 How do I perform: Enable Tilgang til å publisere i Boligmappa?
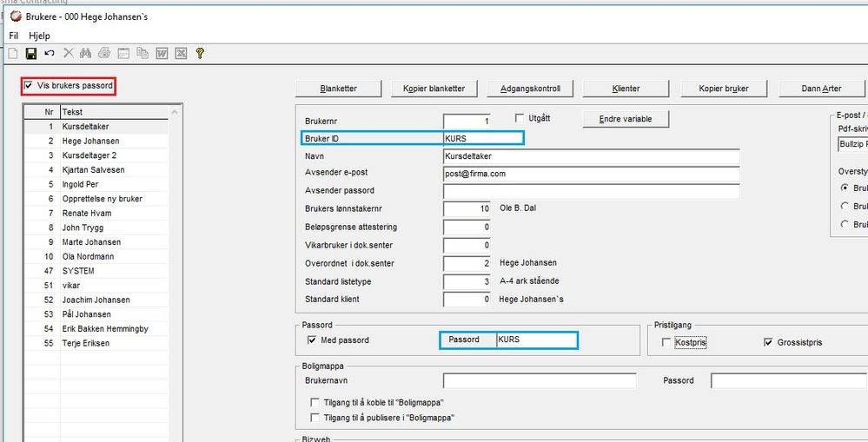tap(315, 418)
